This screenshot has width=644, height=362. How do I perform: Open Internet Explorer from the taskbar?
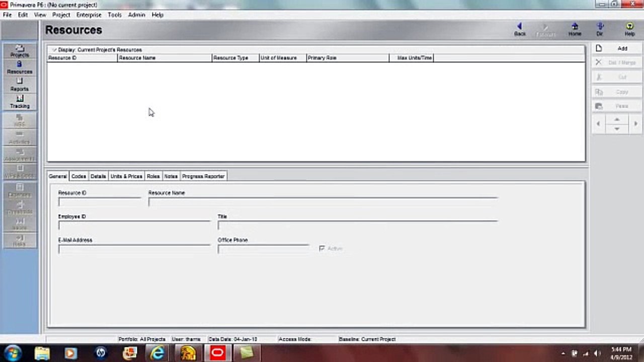[x=157, y=353]
